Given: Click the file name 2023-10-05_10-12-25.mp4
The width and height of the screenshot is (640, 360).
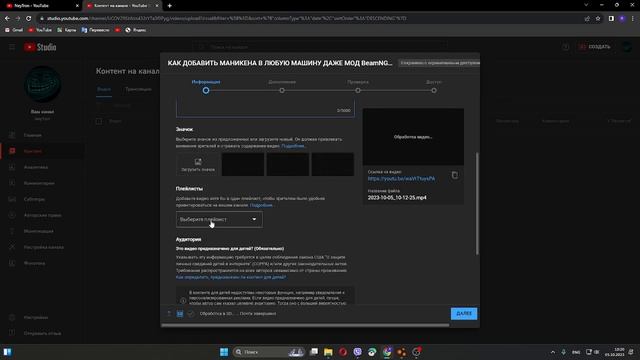Looking at the screenshot, I should (x=397, y=198).
